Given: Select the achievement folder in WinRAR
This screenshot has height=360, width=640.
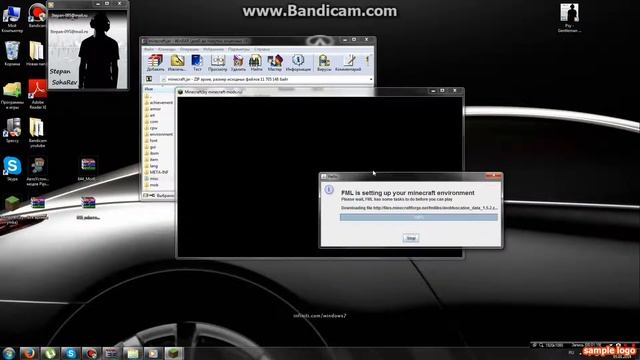Looking at the screenshot, I should click(158, 102).
